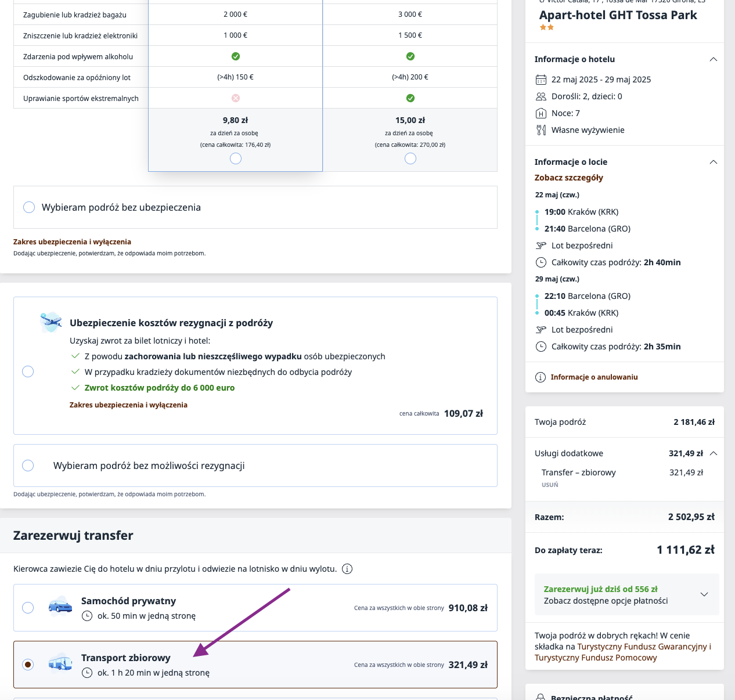Click the 109,07 zł cancellation insurance price
Image resolution: width=735 pixels, height=700 pixels.
463,414
